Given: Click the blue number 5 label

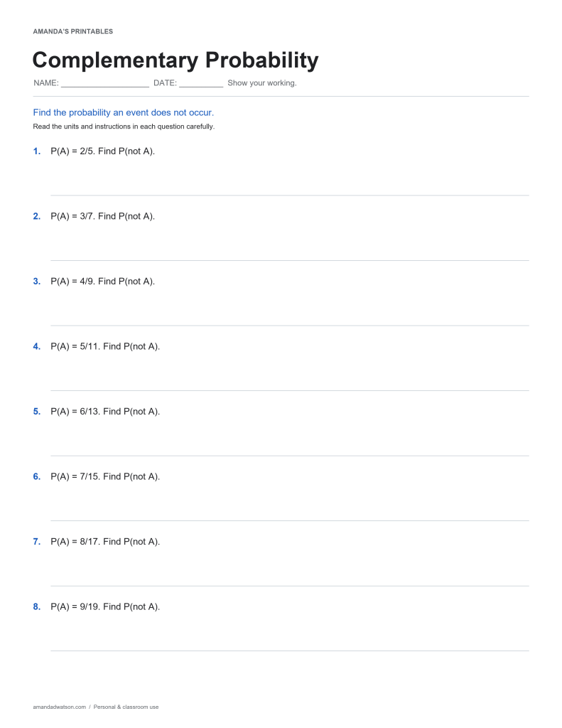Looking at the screenshot, I should tap(37, 412).
